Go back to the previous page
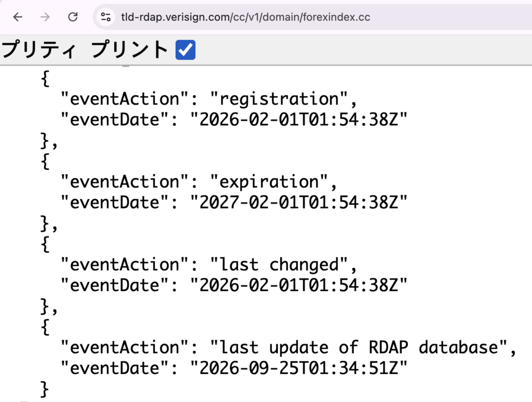This screenshot has width=532, height=402. click(x=18, y=17)
